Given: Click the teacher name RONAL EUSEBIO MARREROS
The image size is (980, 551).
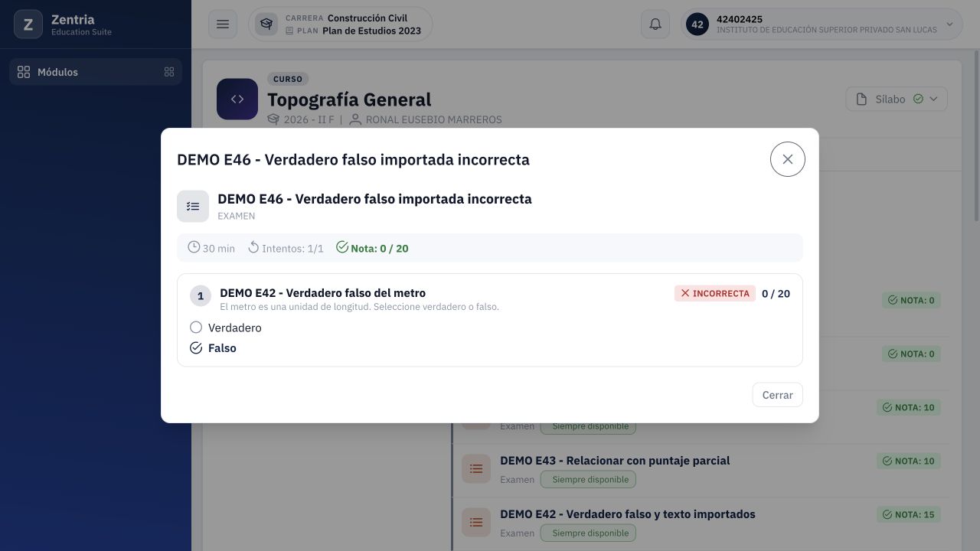Looking at the screenshot, I should coord(433,120).
